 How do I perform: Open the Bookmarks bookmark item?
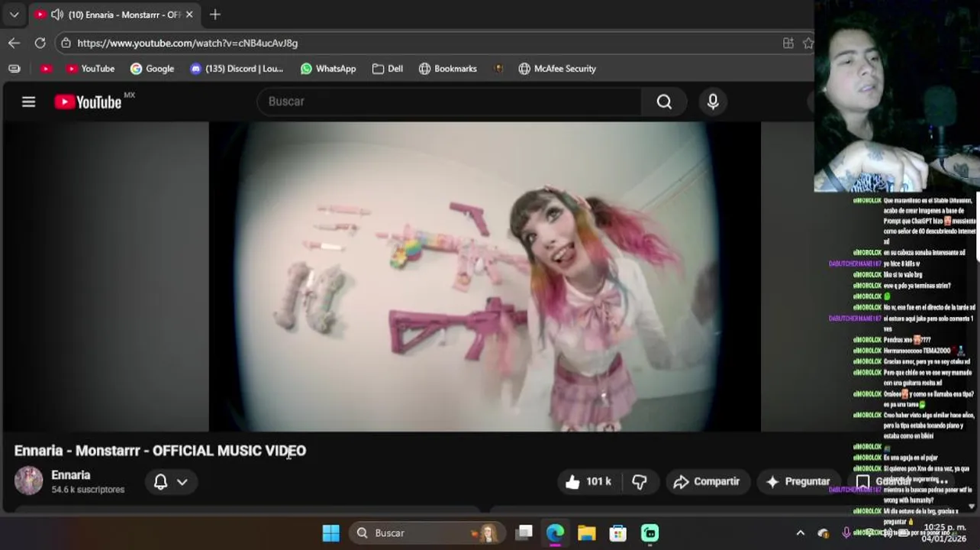tap(448, 69)
